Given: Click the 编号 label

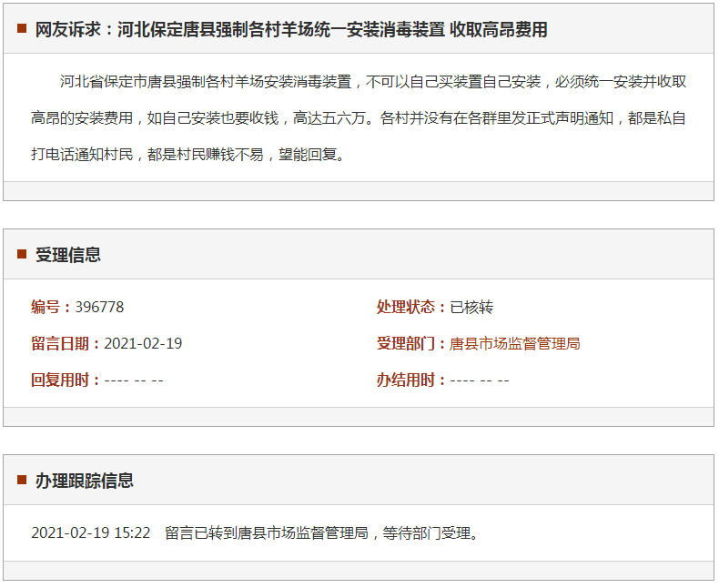Looking at the screenshot, I should [x=51, y=307].
